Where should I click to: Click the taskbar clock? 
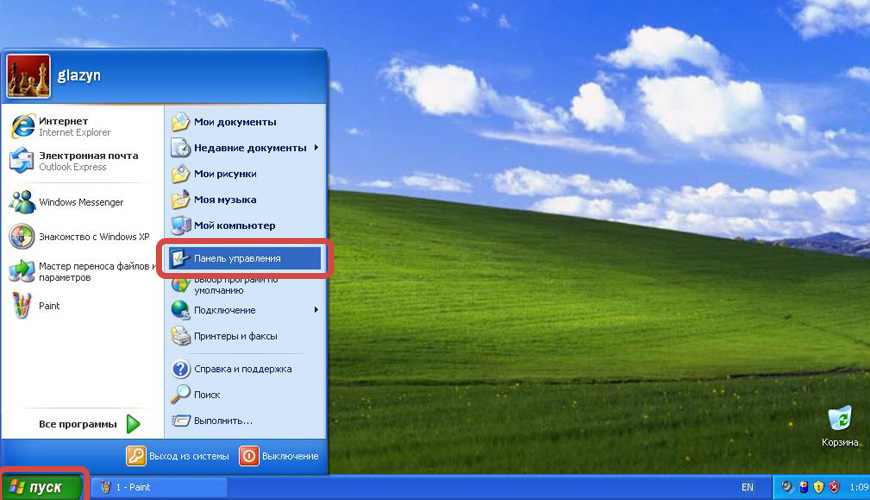pos(858,487)
